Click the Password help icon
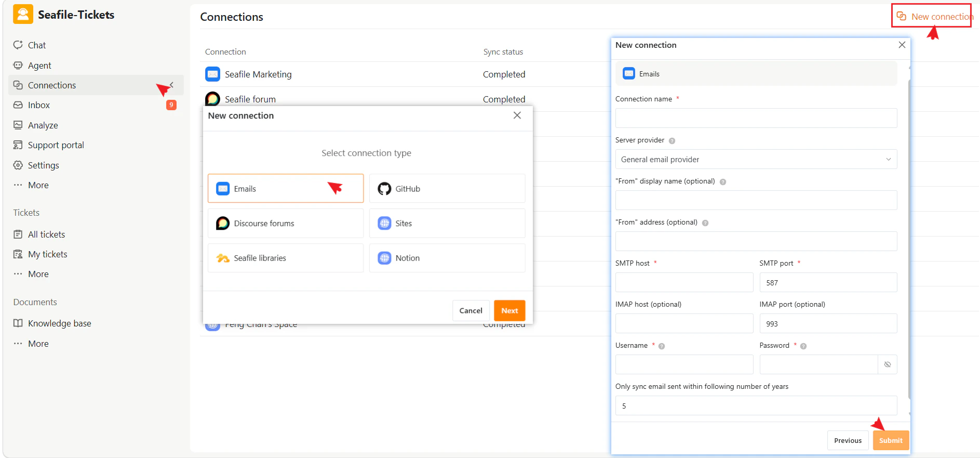The height and width of the screenshot is (458, 980). [803, 346]
